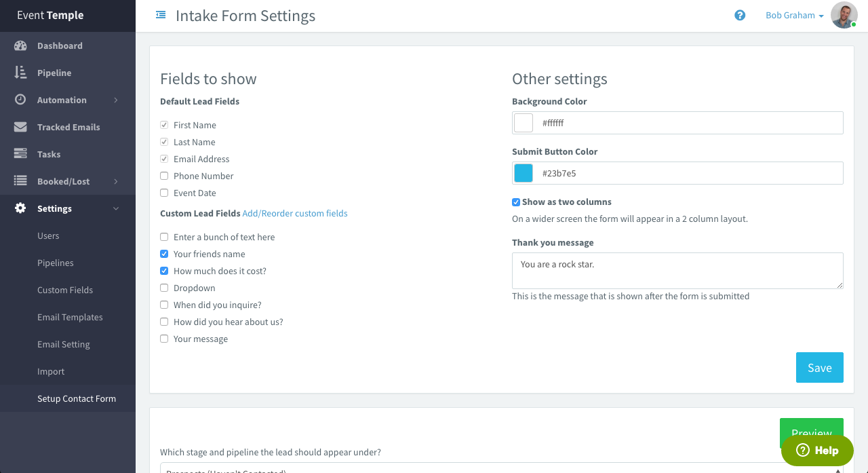Click the Submit Button Color swatch

(x=524, y=173)
